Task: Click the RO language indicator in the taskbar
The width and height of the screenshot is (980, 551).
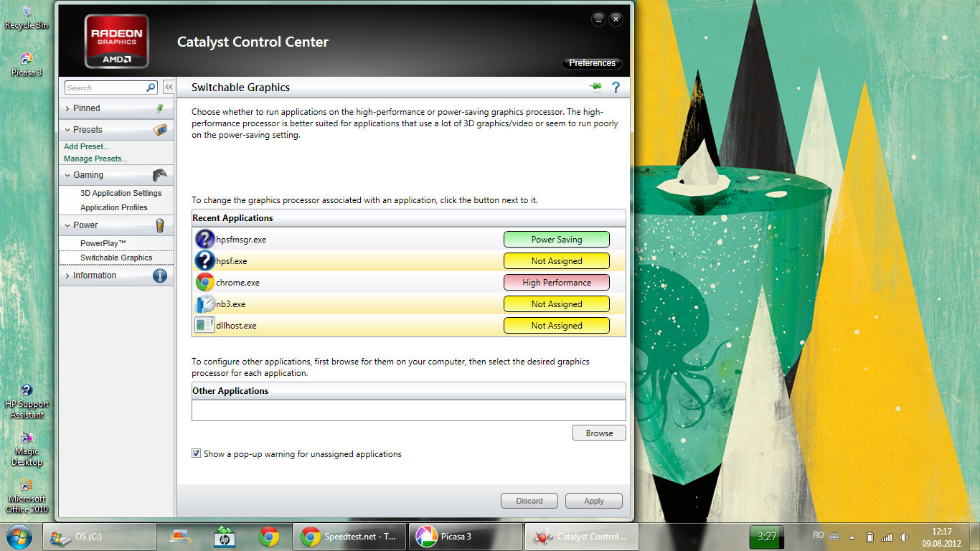Action: (819, 535)
